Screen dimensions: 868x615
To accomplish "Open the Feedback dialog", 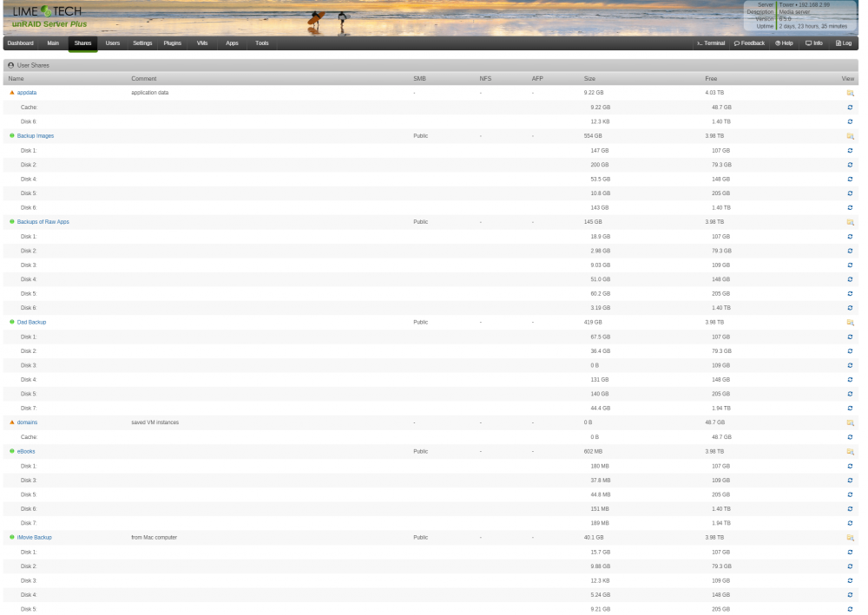I will 749,43.
